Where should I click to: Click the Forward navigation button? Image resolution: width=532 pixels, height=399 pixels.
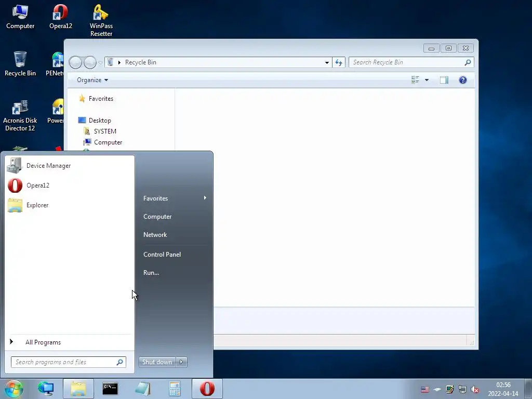click(x=90, y=62)
